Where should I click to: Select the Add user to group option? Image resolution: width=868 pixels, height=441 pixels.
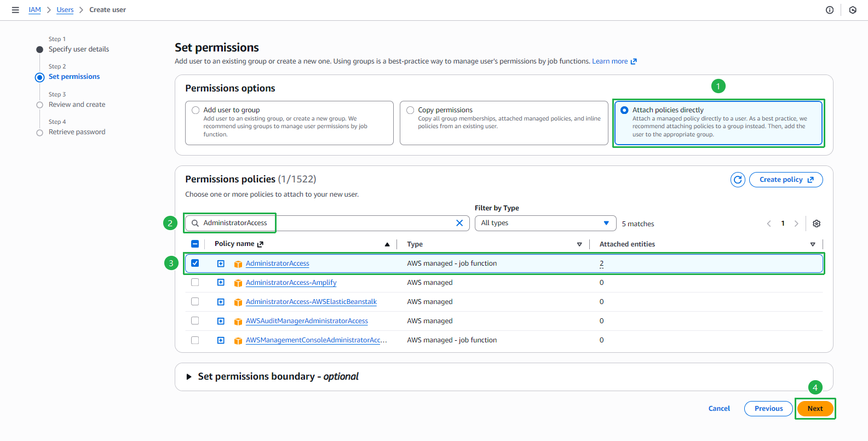196,110
